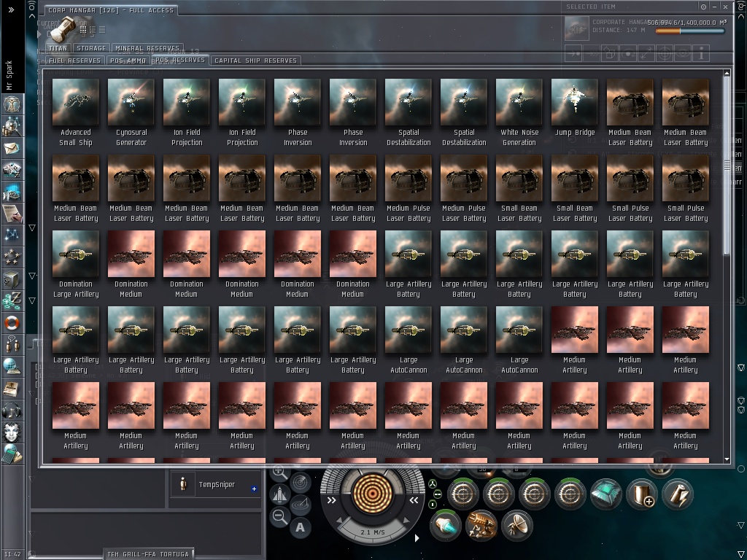Open the calculator icon in the sidebar
Screen dimensions: 747x560
click(x=12, y=454)
